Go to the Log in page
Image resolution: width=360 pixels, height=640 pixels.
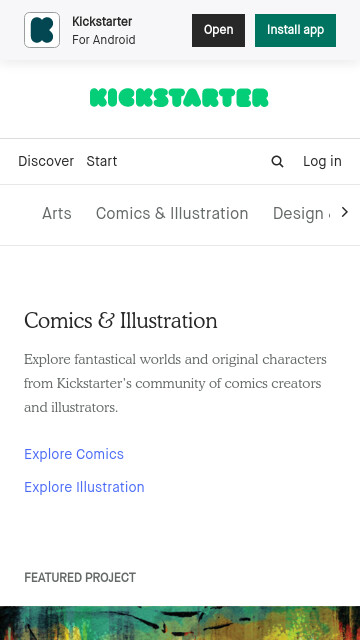322,161
